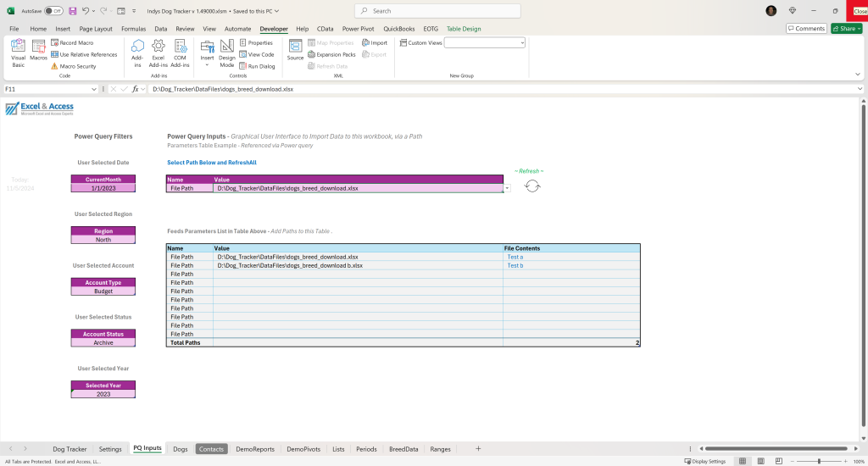Click the Custom Views icon

click(x=403, y=42)
